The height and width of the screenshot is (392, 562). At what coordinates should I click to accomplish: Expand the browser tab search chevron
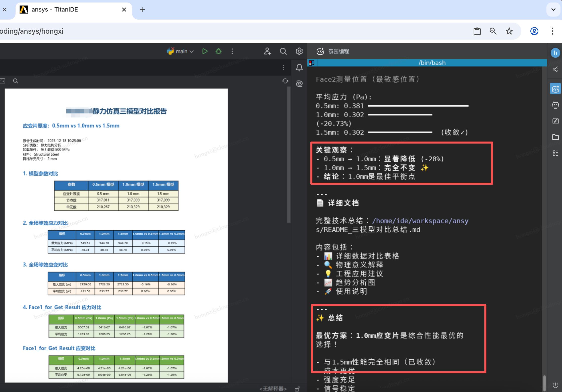tap(553, 10)
